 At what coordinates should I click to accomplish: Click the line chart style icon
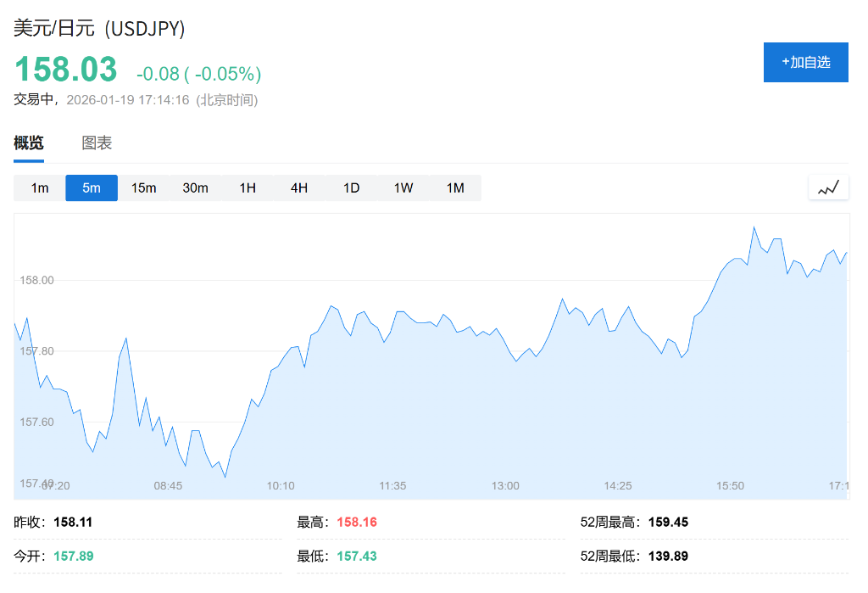tap(827, 187)
